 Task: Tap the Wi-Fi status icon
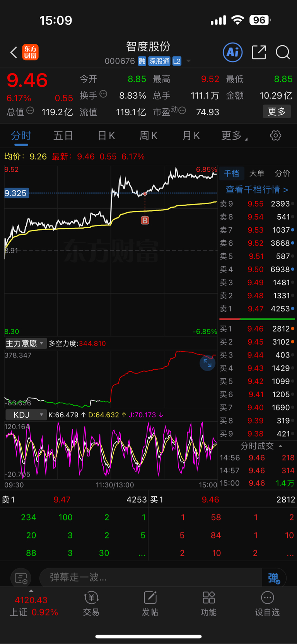pos(237,20)
